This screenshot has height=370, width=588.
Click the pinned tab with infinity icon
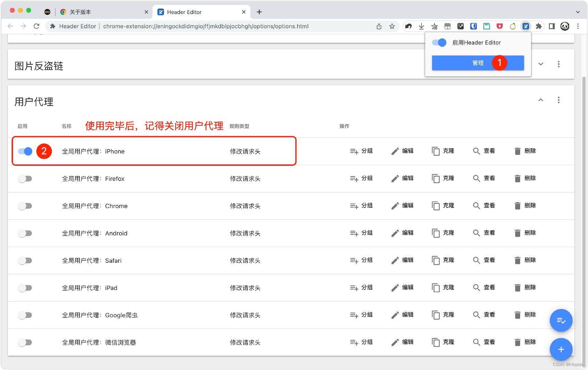point(47,12)
